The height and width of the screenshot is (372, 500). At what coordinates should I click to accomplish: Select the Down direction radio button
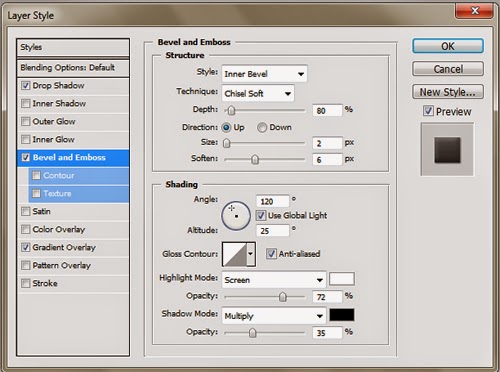click(262, 127)
